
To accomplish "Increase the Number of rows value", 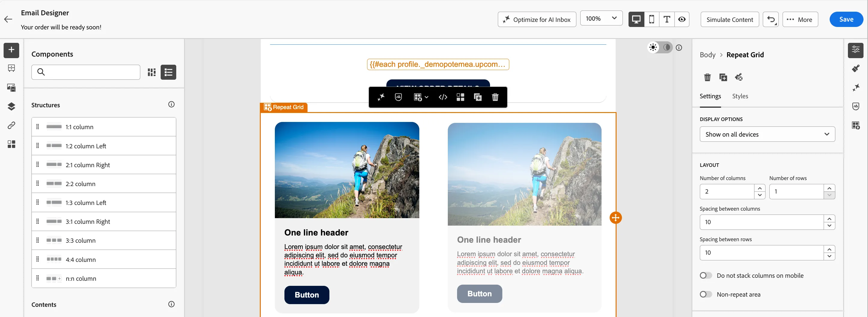I will point(829,188).
